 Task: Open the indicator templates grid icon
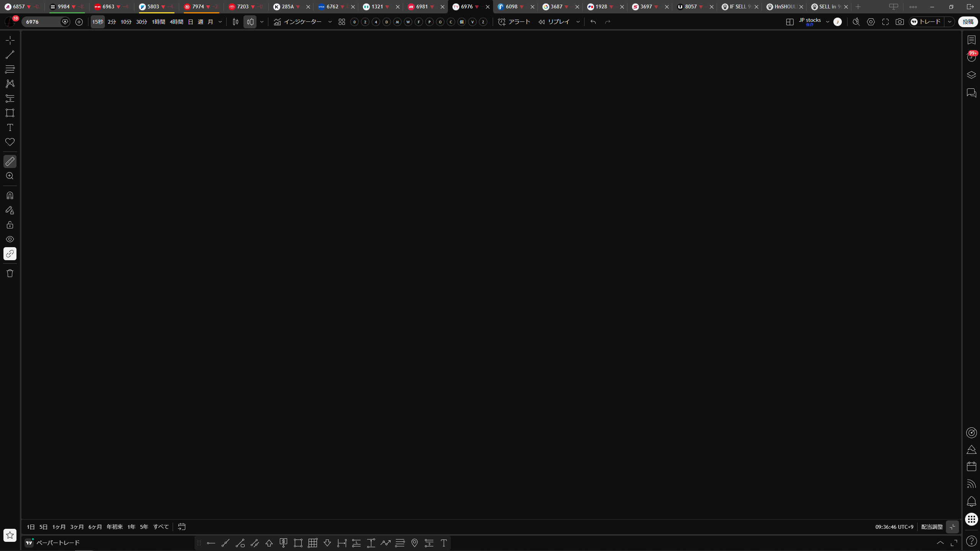(342, 22)
